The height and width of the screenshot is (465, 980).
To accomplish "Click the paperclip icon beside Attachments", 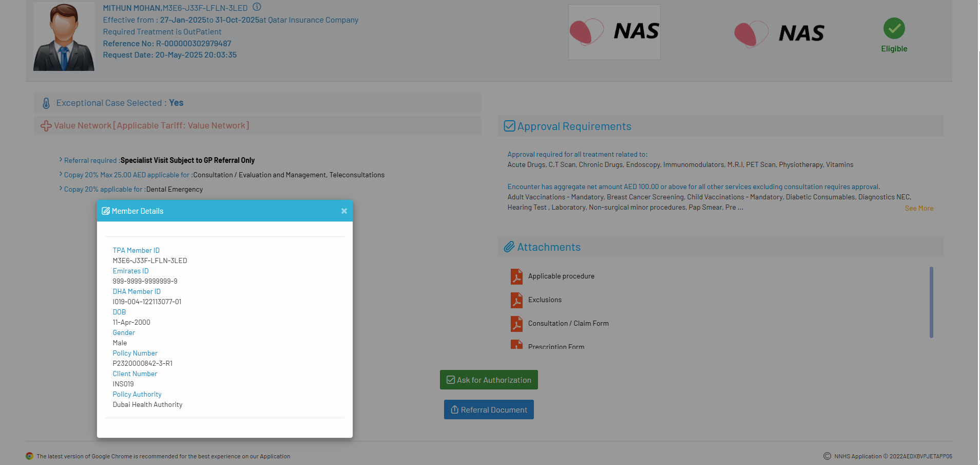I will [x=509, y=247].
